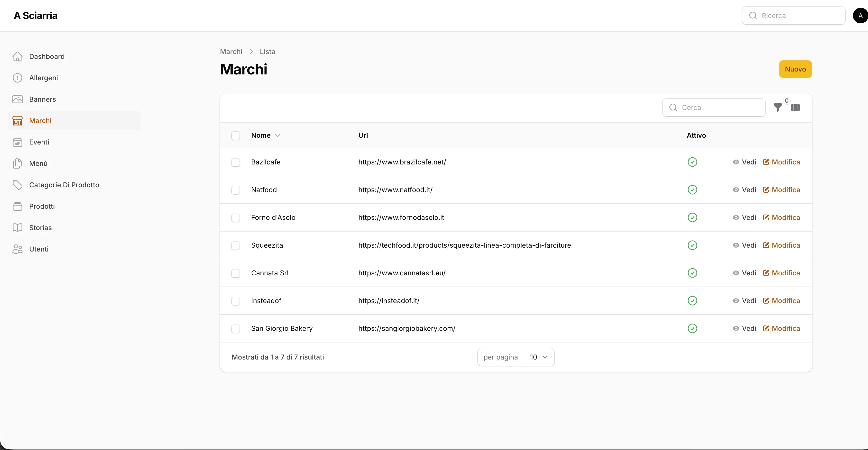This screenshot has height=450, width=868.
Task: Select the Cannata Srl row checkbox
Action: 236,273
